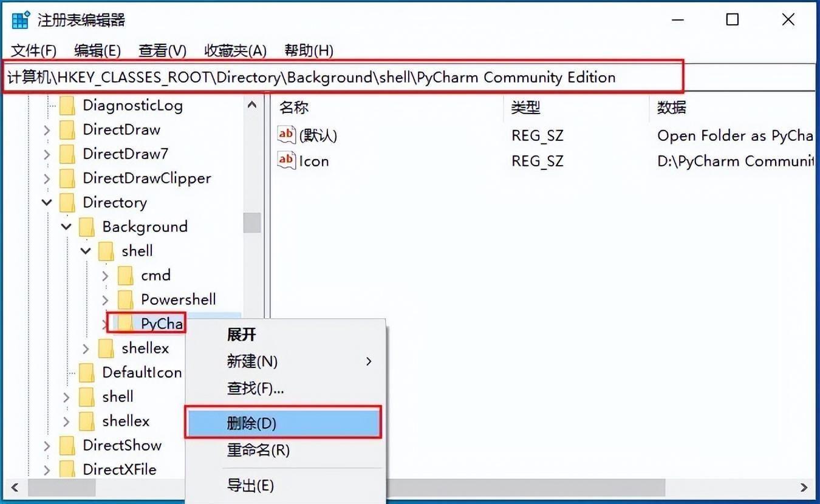820x504 pixels.
Task: Select the shell key under Background
Action: coord(137,251)
